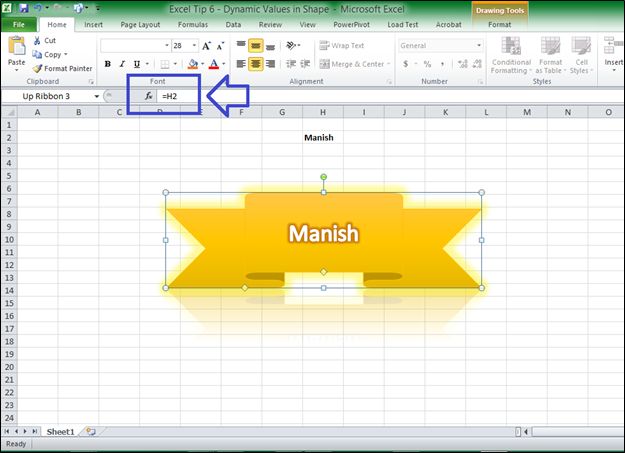Image resolution: width=625 pixels, height=453 pixels.
Task: Click the Undo icon in title bar
Action: (38, 8)
